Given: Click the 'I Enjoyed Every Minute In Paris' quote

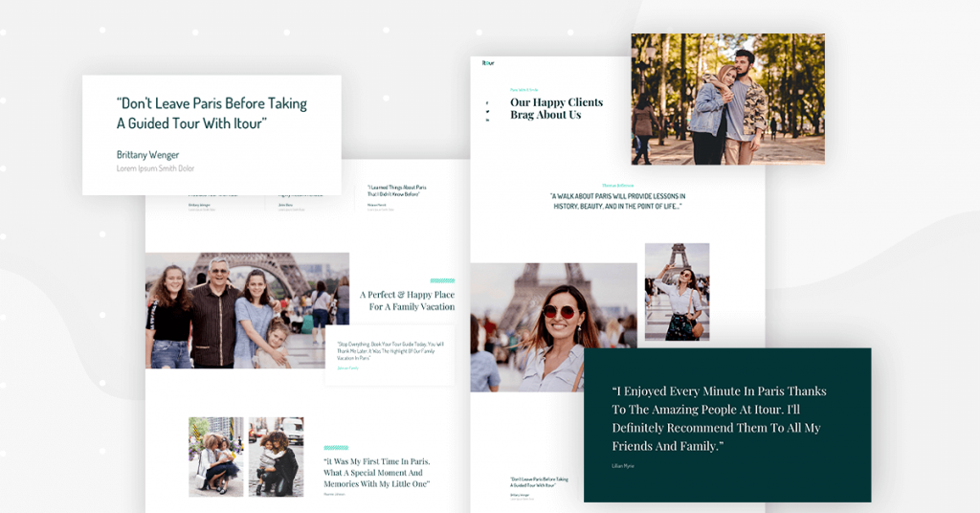Looking at the screenshot, I should click(x=719, y=419).
